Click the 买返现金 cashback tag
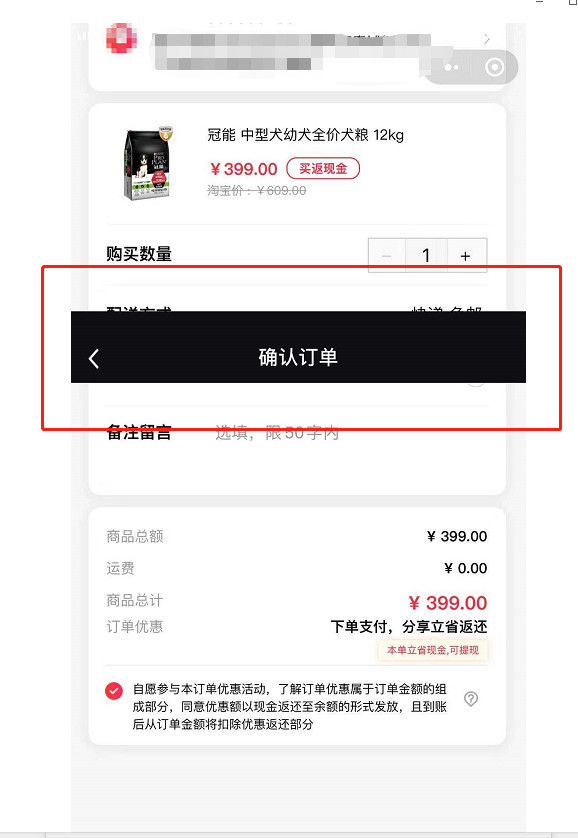 (x=323, y=169)
